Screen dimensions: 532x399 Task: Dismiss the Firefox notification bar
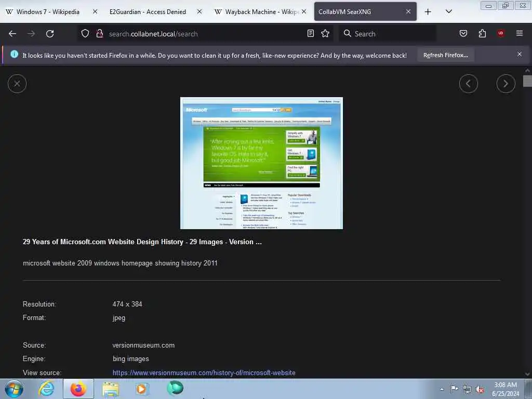tap(520, 54)
